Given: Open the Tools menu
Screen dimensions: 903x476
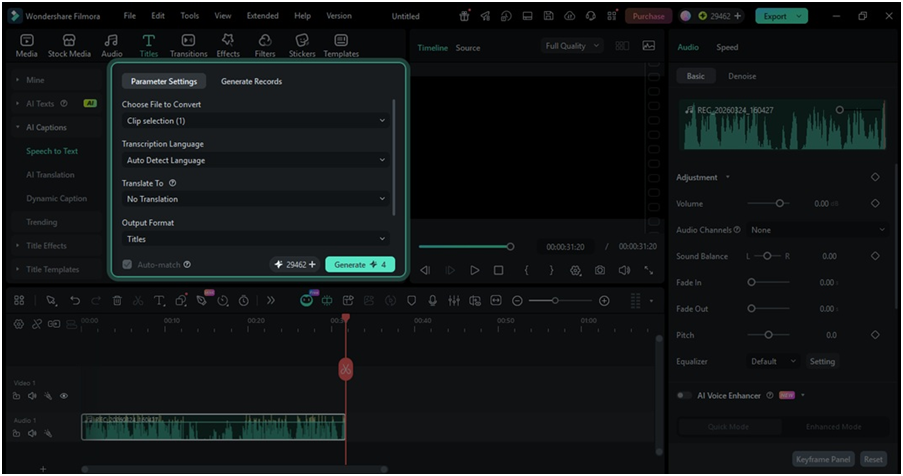Looking at the screenshot, I should point(189,16).
